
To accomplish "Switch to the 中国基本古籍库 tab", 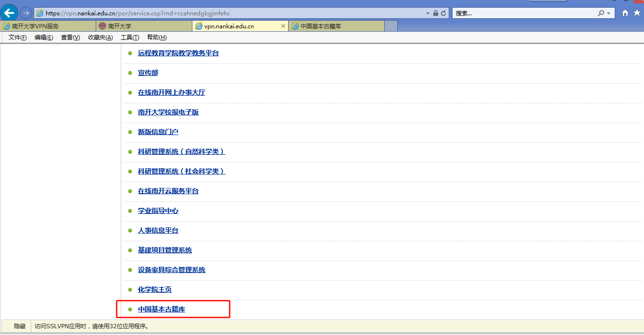I will [x=337, y=26].
